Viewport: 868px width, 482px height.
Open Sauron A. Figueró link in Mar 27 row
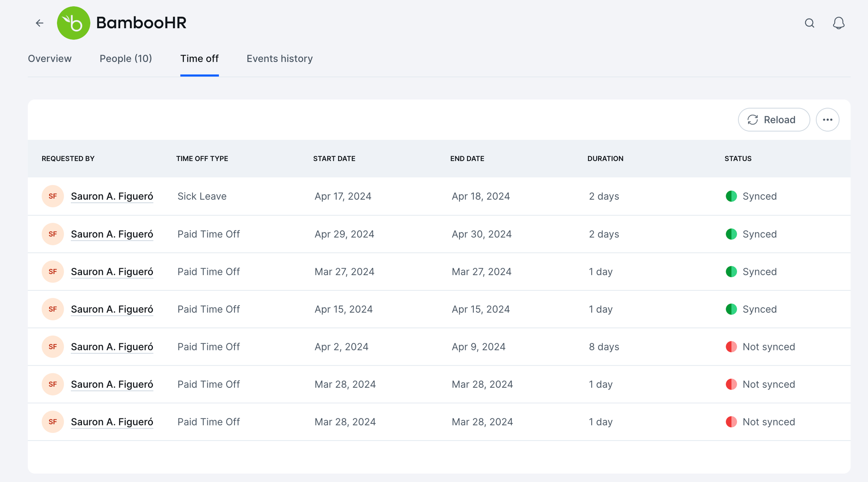pos(112,272)
